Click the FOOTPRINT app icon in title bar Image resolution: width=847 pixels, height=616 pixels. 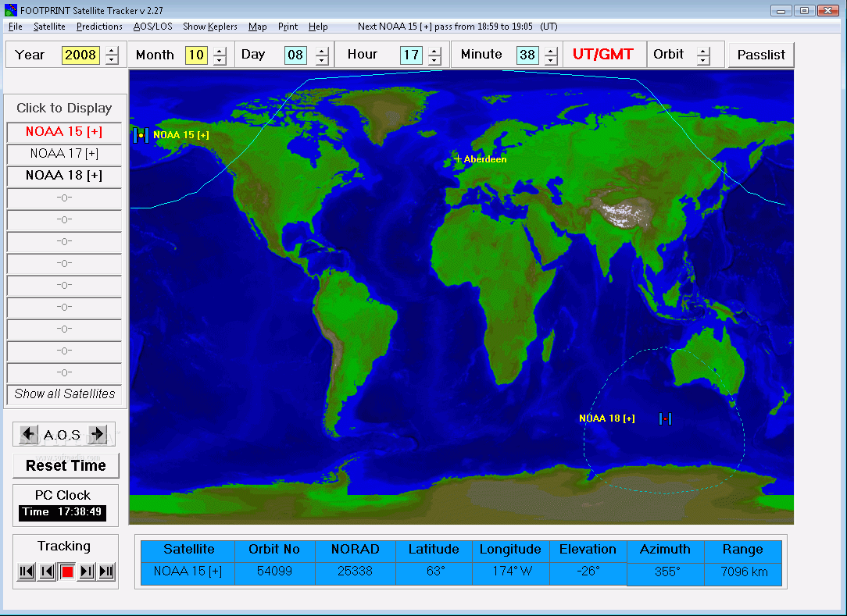pos(10,9)
